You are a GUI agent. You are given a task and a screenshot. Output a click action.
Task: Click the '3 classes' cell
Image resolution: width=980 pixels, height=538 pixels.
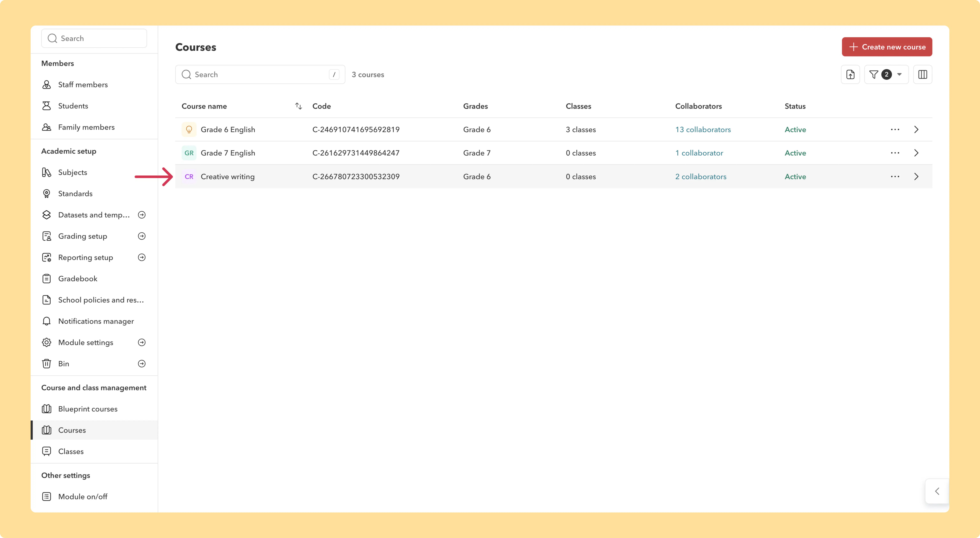point(581,129)
